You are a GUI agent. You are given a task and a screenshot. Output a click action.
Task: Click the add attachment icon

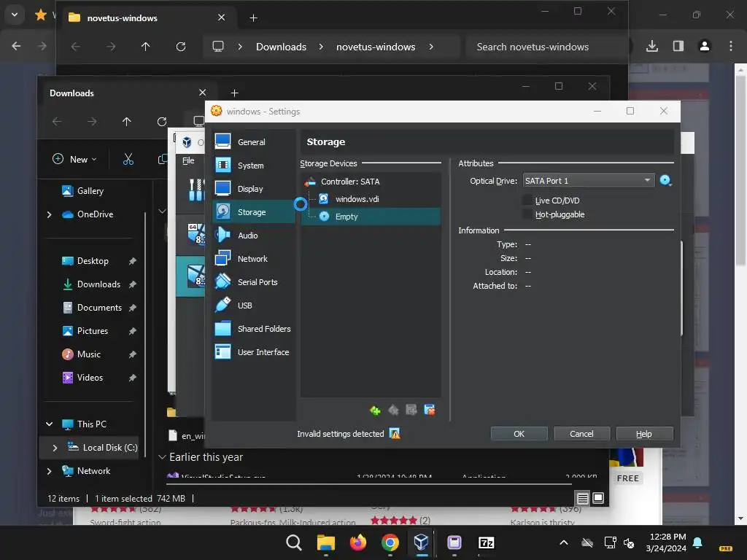click(x=411, y=410)
